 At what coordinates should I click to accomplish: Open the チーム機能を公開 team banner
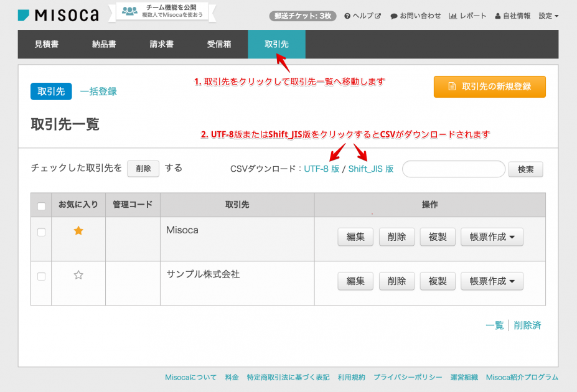(x=162, y=11)
